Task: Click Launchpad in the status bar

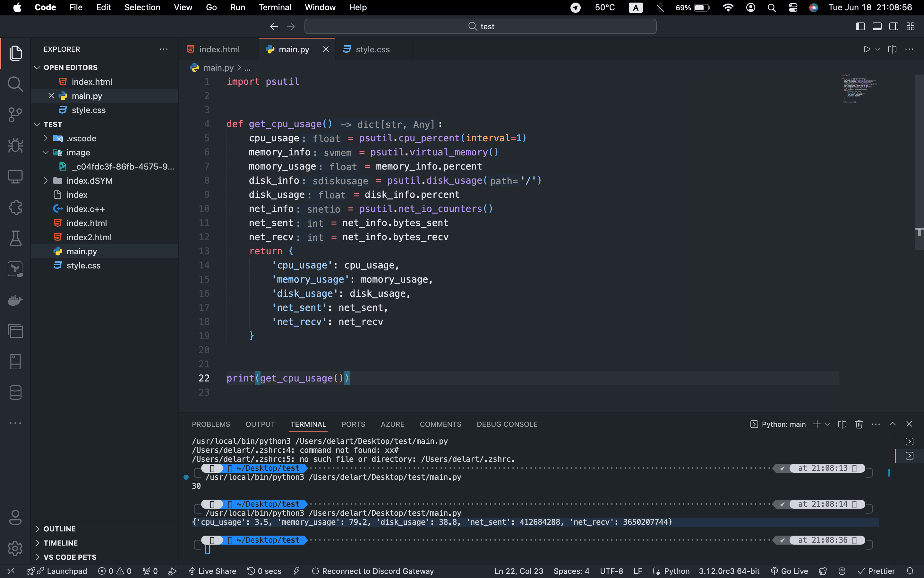Action: (x=57, y=571)
